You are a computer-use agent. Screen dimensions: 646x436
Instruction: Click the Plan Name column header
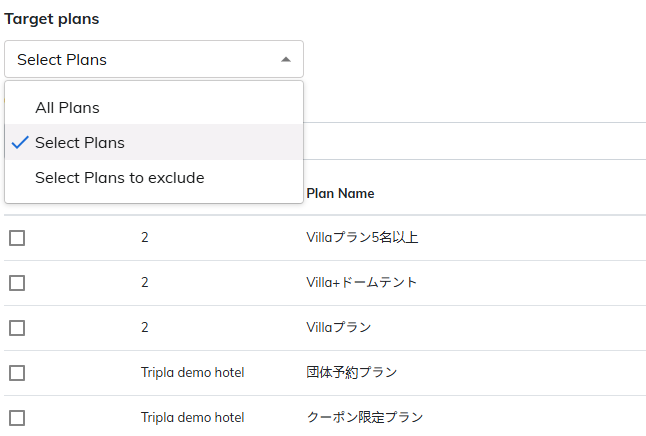coord(340,193)
